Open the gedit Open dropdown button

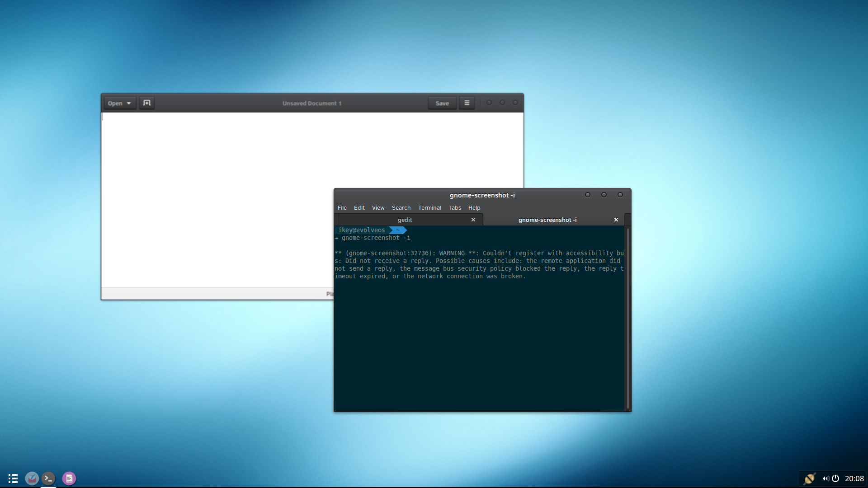(x=120, y=103)
